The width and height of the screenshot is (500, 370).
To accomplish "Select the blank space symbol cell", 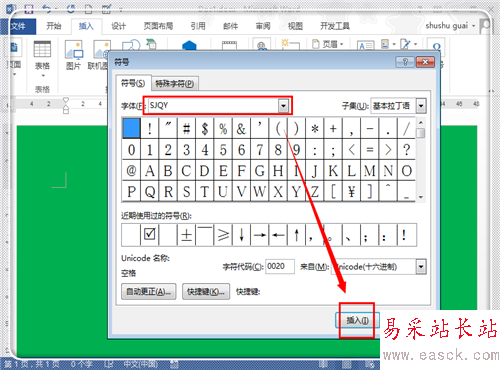I will pyautogui.click(x=131, y=128).
